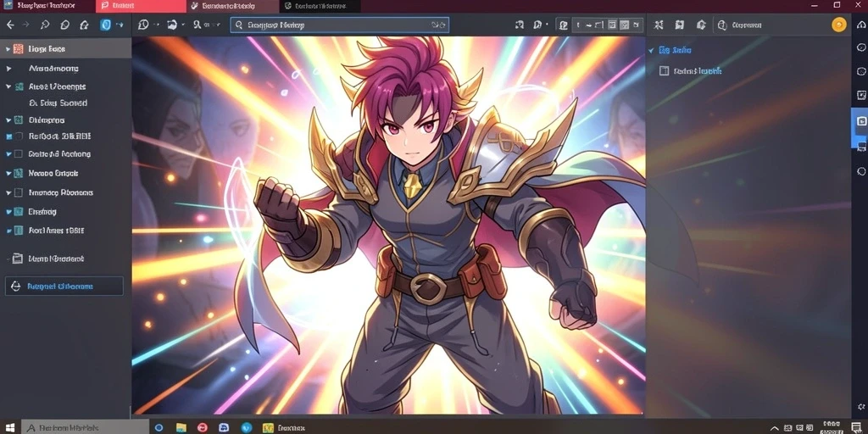Click inside the top search field
The height and width of the screenshot is (434, 868).
coord(339,25)
